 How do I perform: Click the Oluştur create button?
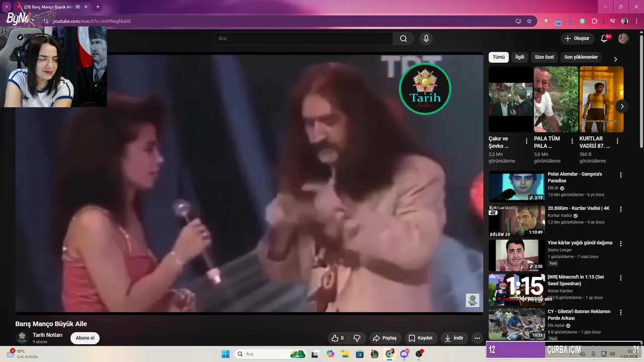coord(577,39)
